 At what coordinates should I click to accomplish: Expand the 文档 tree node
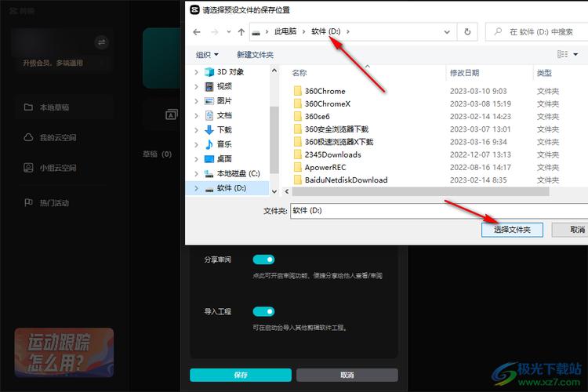tap(196, 116)
